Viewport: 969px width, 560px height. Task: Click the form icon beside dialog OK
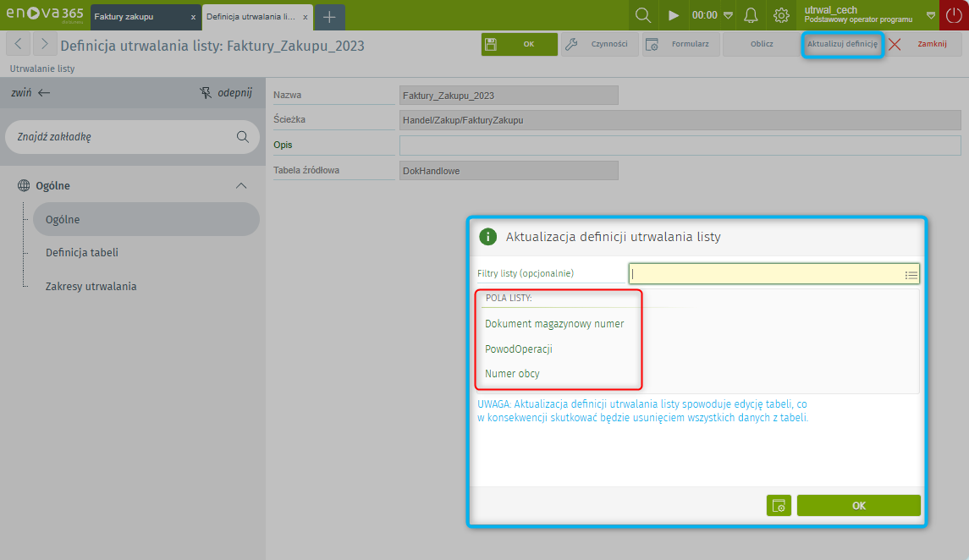tap(779, 506)
